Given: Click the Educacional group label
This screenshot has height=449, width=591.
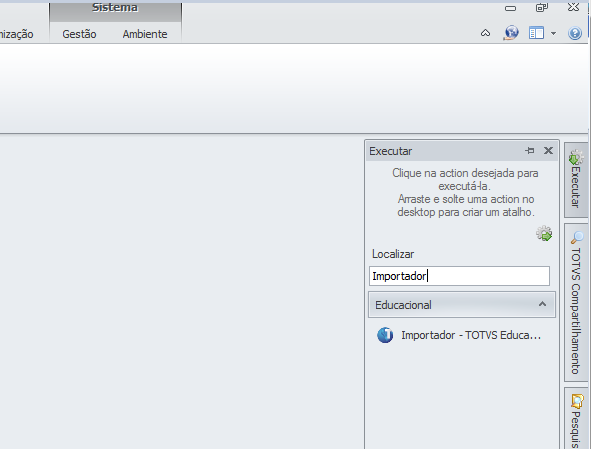Looking at the screenshot, I should tap(403, 305).
